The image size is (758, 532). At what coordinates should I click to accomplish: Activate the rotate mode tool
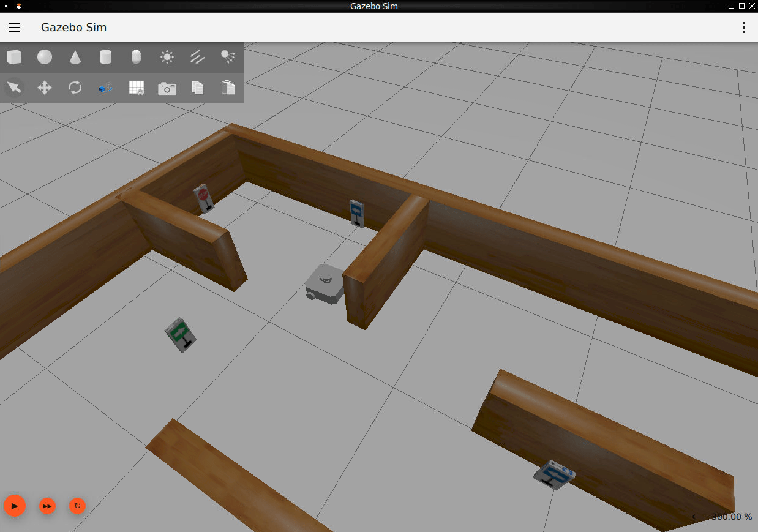point(75,88)
